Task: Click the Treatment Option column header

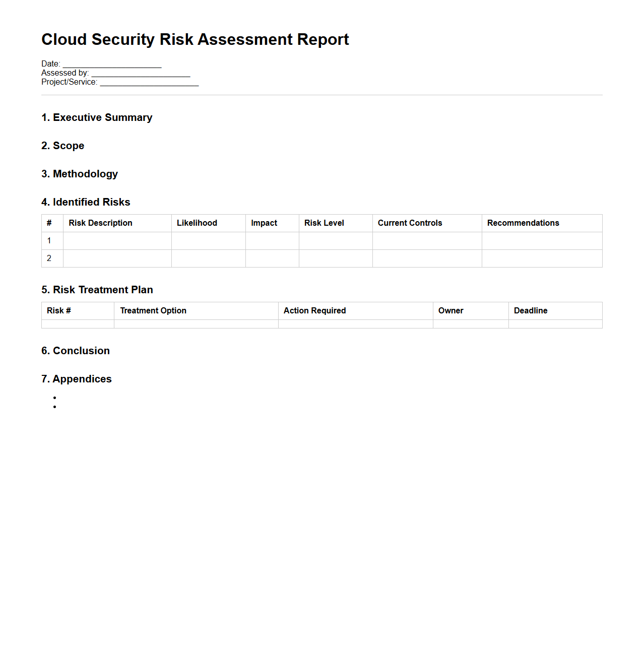Action: click(153, 310)
